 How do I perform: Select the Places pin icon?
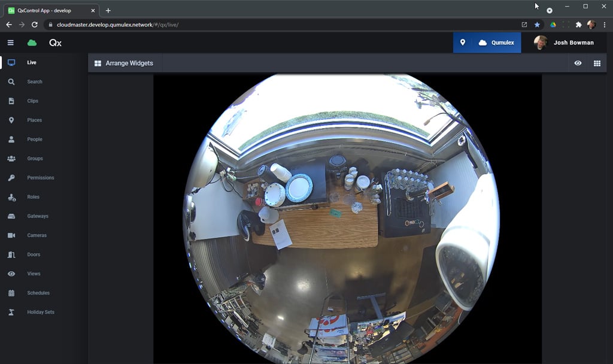point(11,120)
